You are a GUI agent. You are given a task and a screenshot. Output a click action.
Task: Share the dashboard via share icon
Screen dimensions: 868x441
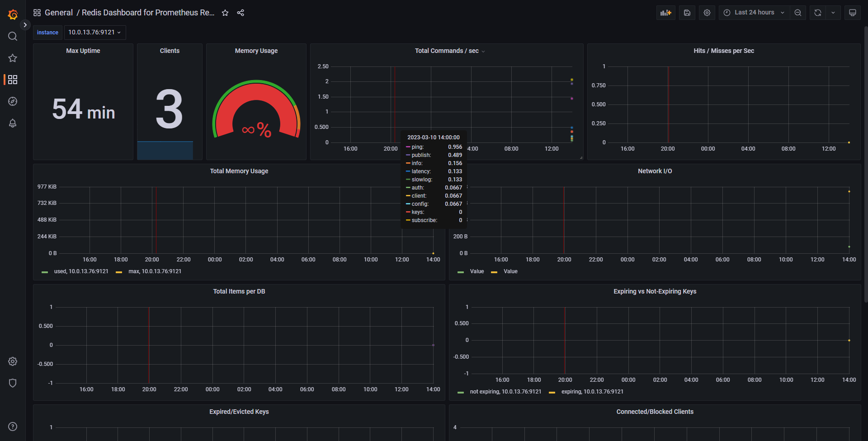point(241,13)
